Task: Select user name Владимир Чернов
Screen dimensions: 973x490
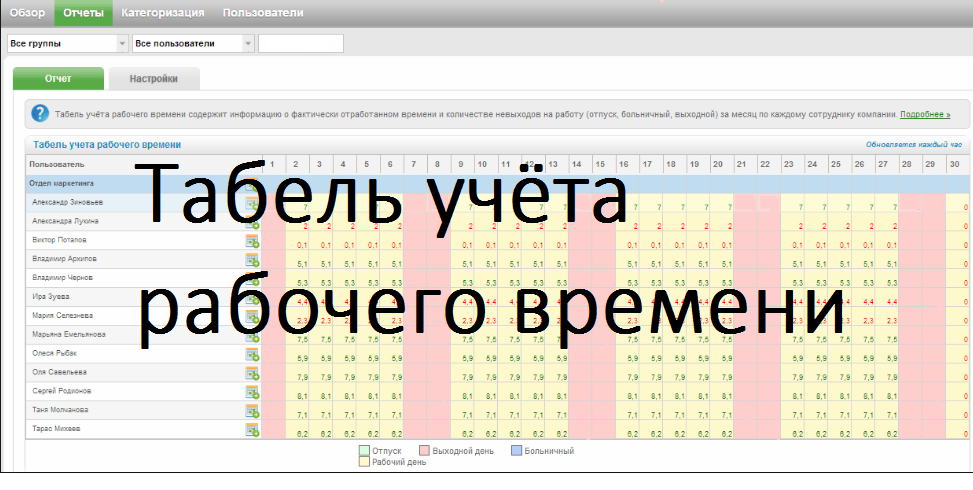Action: 62,277
